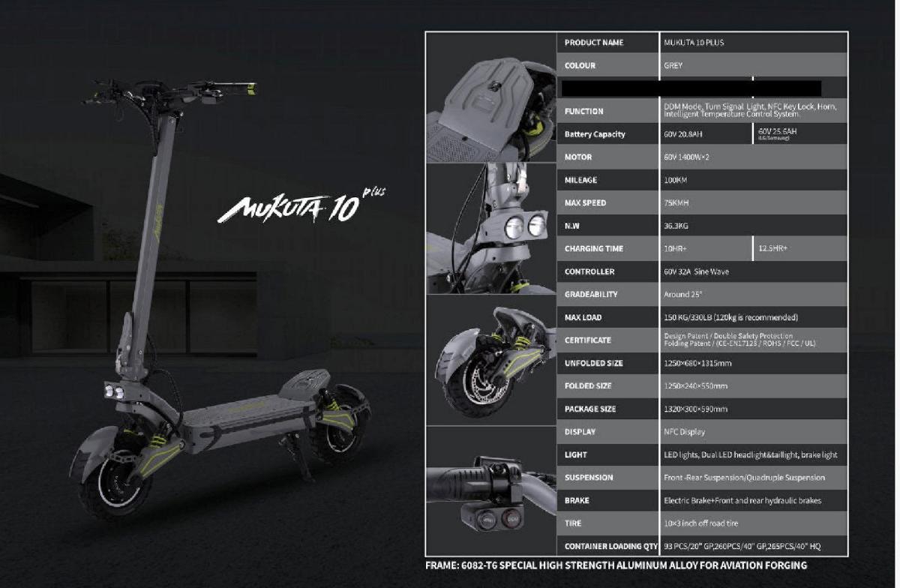Click the SUSPENSION label
Image resolution: width=900 pixels, height=588 pixels.
(x=589, y=477)
